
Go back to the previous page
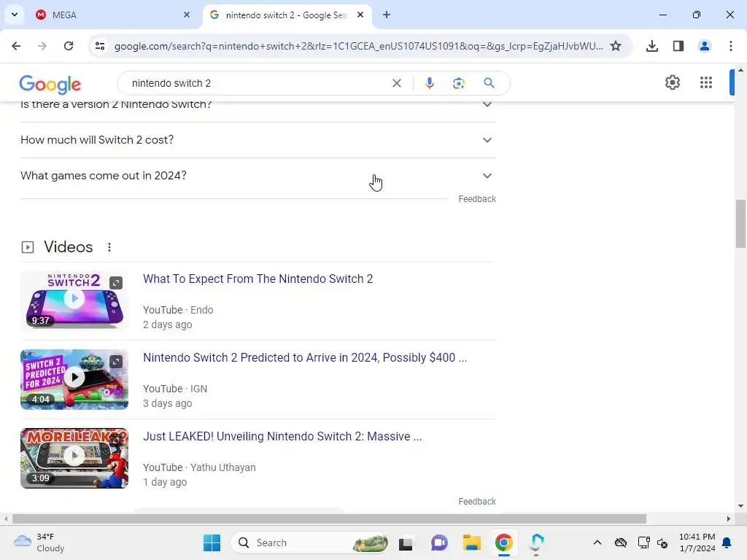point(16,46)
